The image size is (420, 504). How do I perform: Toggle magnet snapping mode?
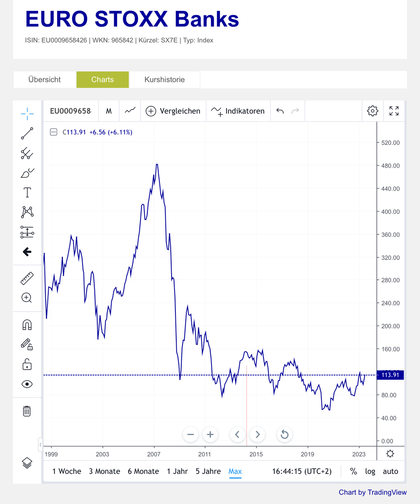pos(27,325)
